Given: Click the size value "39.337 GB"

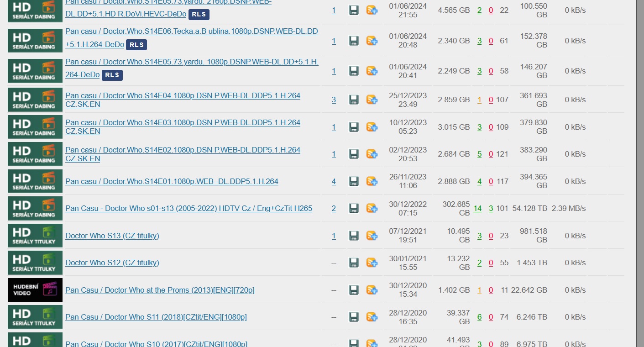Looking at the screenshot, I should [458, 317].
